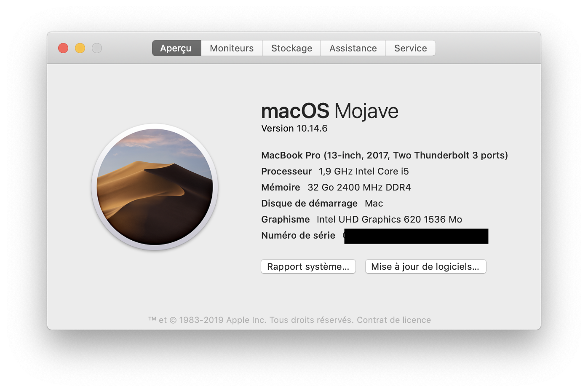Viewport: 588px width, 392px height.
Task: Click the 32 Go 2400 MHz DDR4 value
Action: [x=359, y=187]
